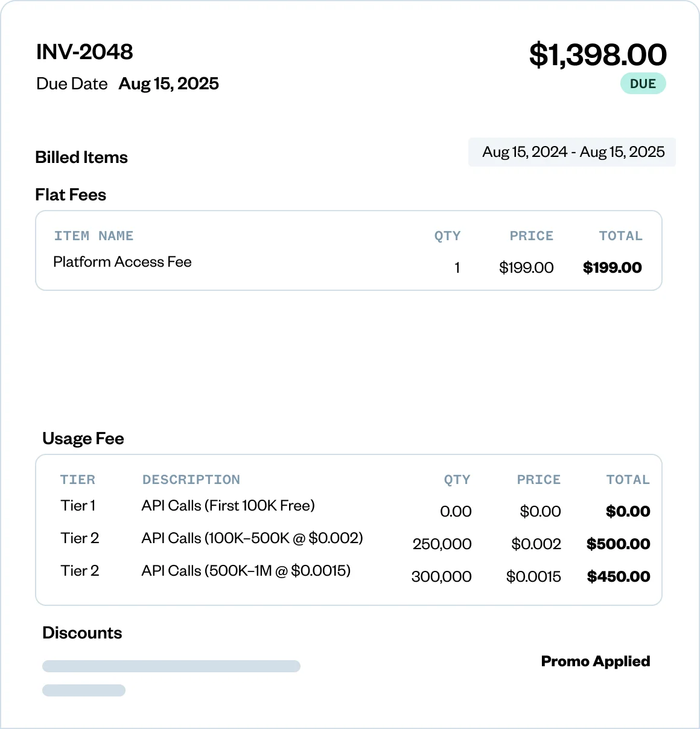Select the INV-2048 invoice number

coord(84,52)
